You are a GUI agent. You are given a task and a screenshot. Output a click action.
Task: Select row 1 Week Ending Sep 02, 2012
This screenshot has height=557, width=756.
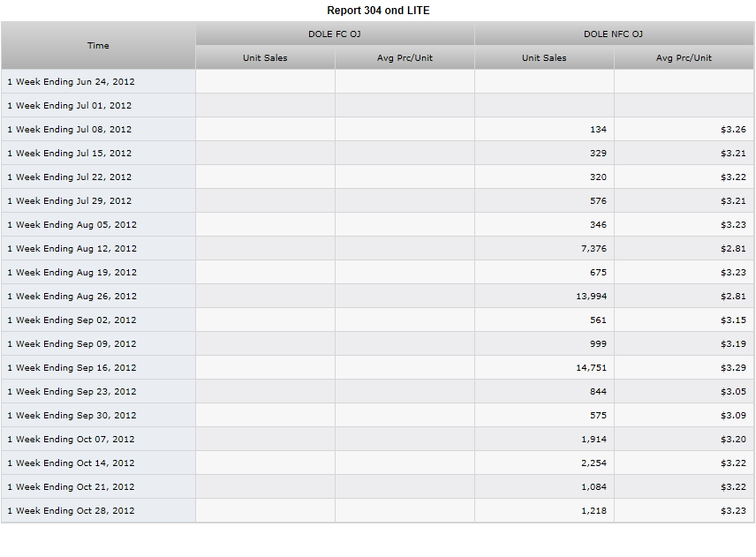point(377,320)
